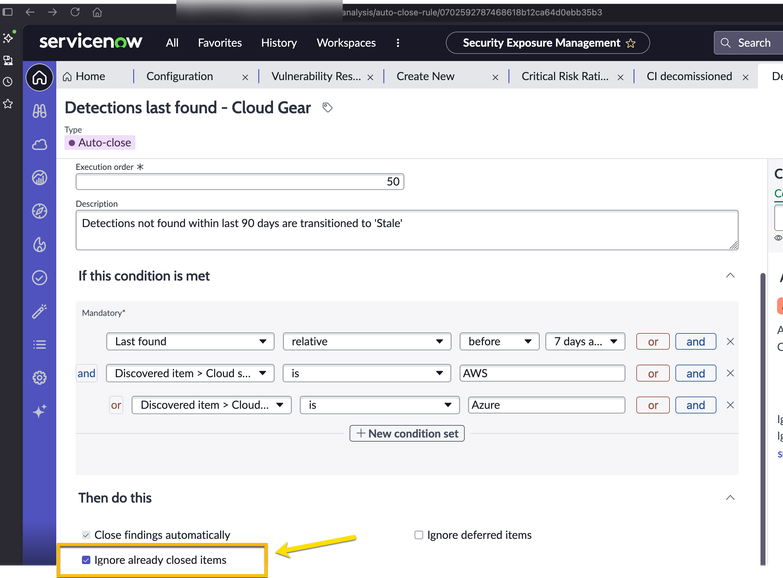783x578 pixels.
Task: Open browser history clock icon in left strip
Action: pos(8,81)
